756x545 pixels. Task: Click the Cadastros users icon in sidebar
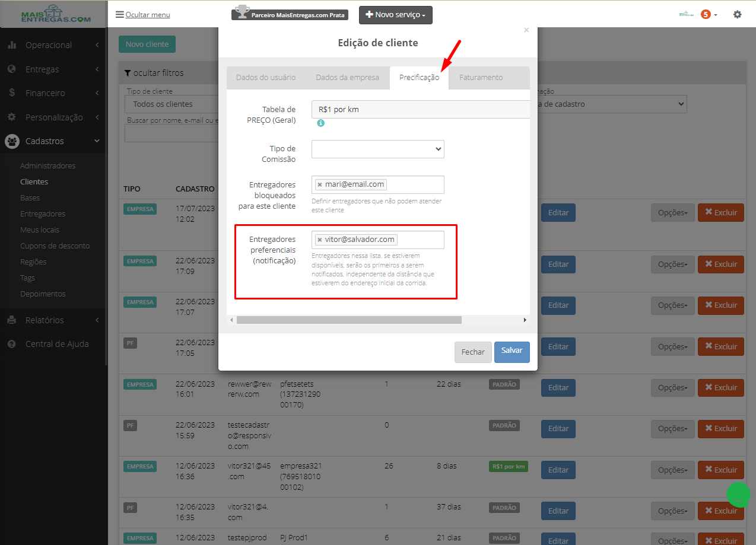point(12,141)
